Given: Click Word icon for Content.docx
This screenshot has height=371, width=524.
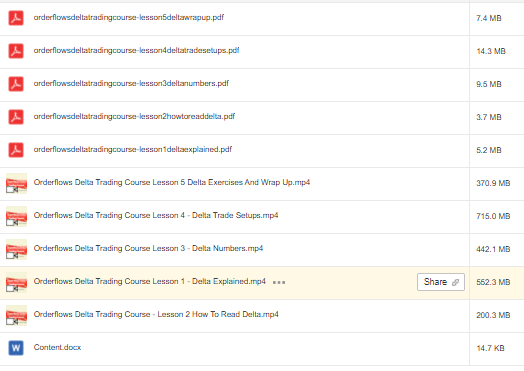Looking at the screenshot, I should pos(16,348).
